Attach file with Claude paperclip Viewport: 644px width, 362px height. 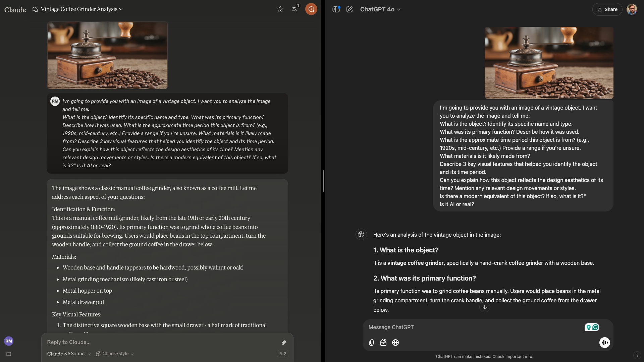[284, 342]
